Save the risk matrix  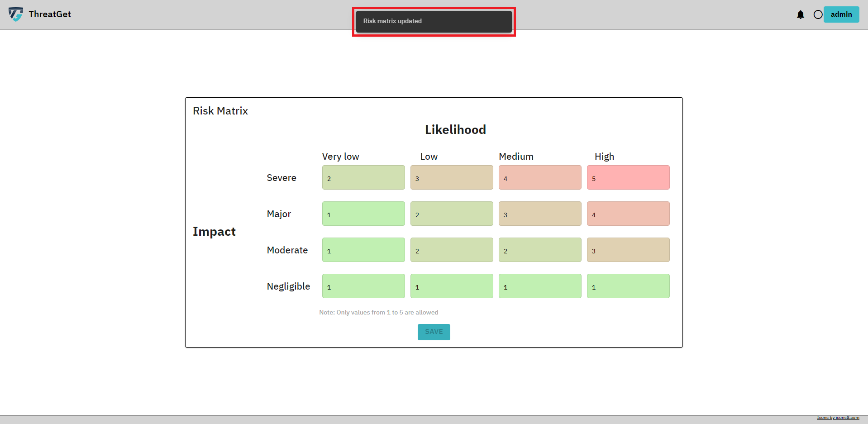click(434, 332)
